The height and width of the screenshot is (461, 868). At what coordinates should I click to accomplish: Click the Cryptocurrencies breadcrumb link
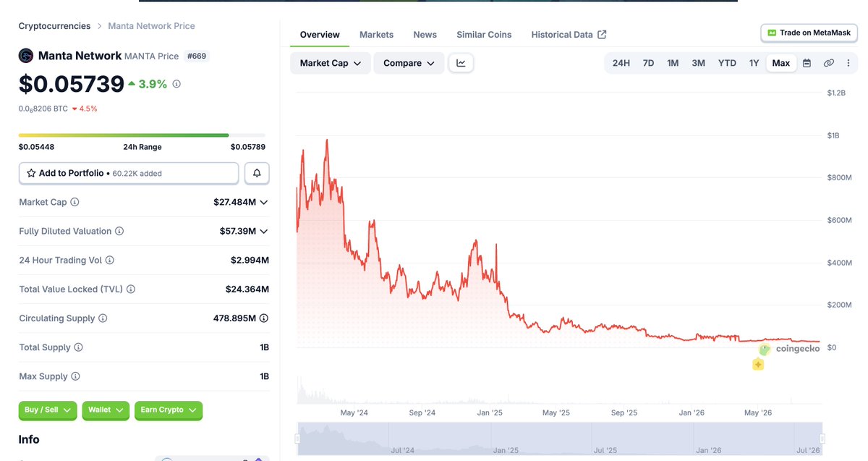tap(54, 26)
